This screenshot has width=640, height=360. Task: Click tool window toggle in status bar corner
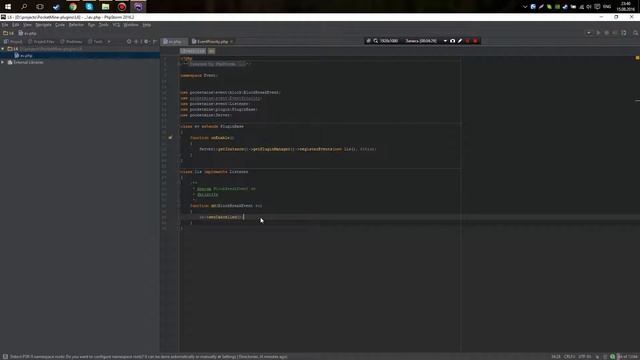tap(5, 357)
